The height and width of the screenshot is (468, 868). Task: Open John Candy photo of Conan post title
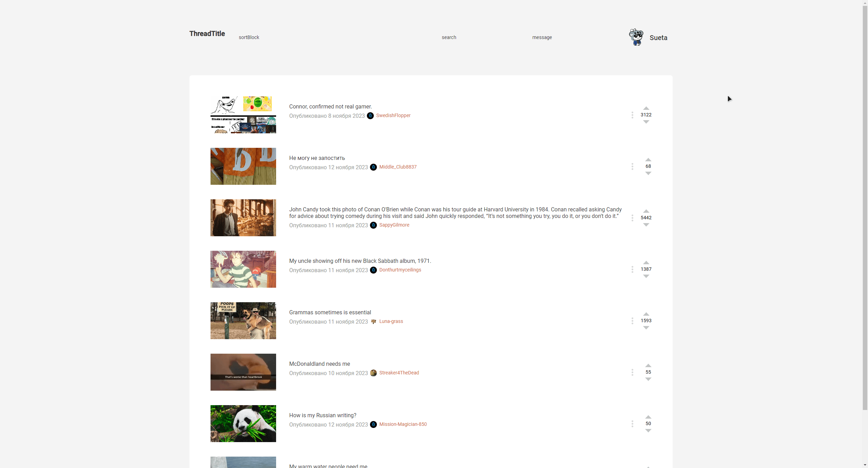[455, 213]
